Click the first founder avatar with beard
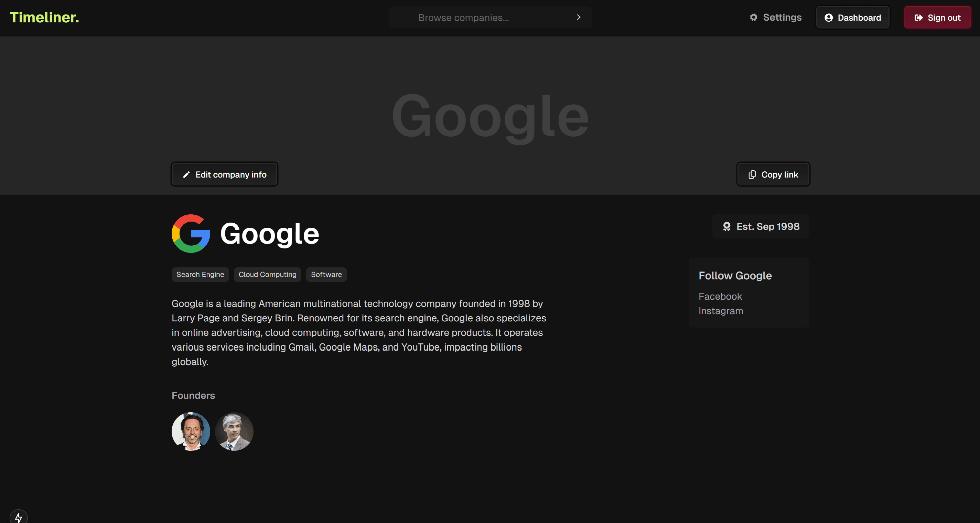Viewport: 980px width, 523px height. tap(191, 431)
